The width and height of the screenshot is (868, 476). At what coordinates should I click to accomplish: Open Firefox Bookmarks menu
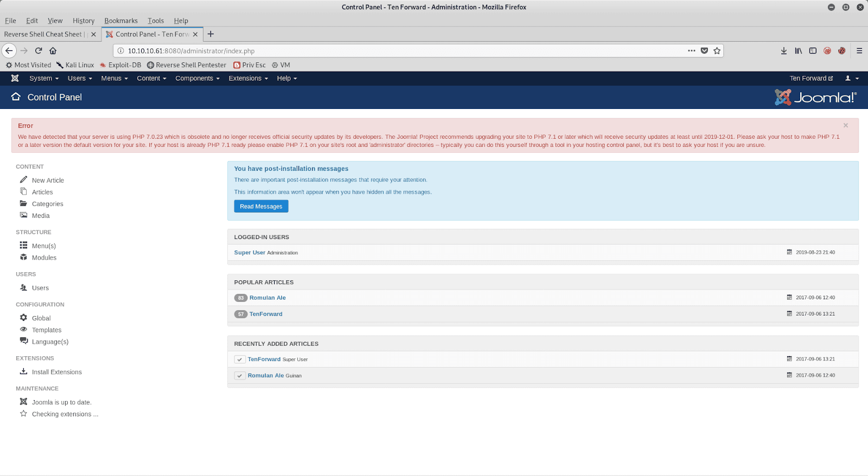pos(121,21)
